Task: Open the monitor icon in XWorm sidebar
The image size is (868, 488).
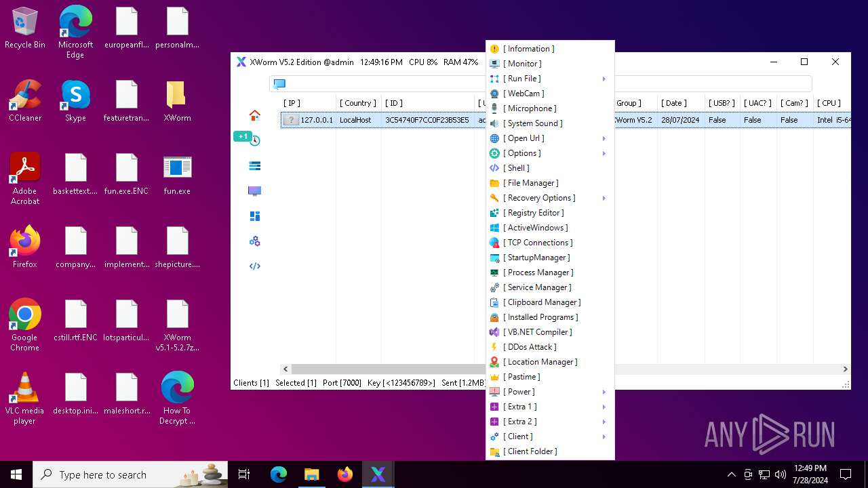Action: [255, 191]
